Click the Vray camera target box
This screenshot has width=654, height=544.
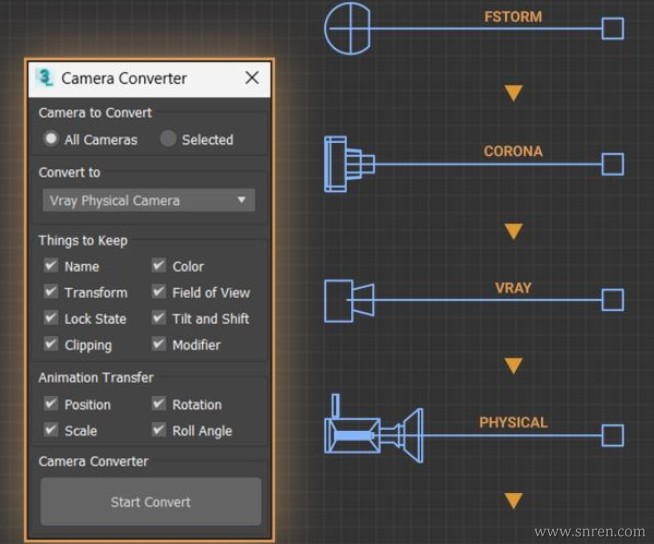613,300
